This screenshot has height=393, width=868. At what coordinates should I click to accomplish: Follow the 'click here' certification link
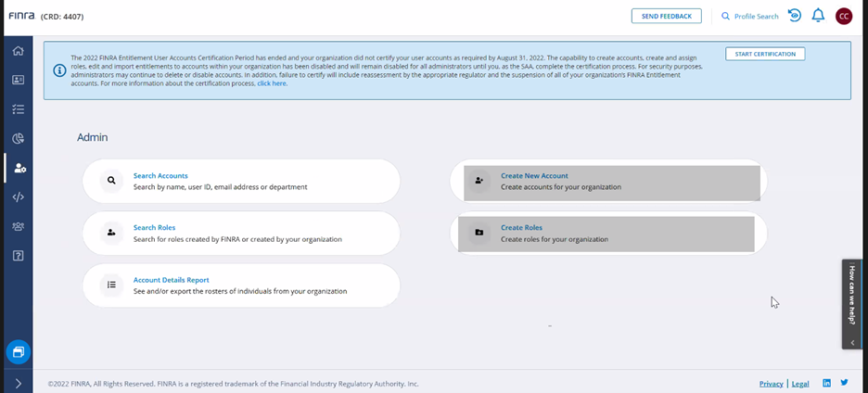pos(272,83)
